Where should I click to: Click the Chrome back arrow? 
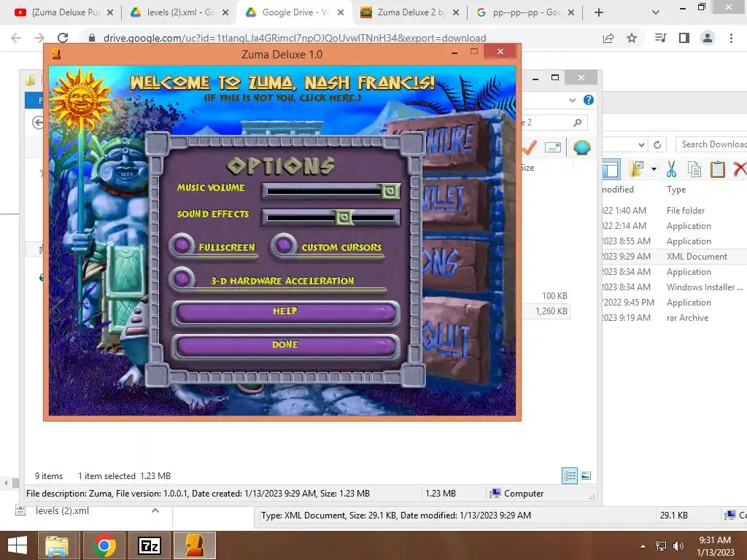point(16,38)
